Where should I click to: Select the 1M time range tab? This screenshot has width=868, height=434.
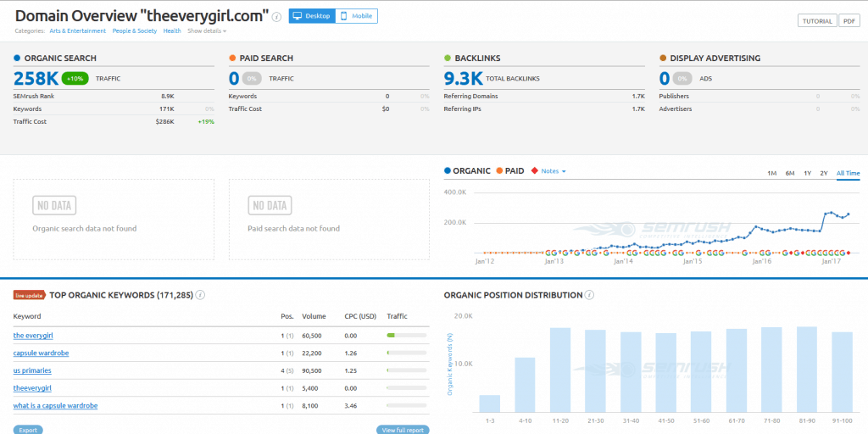(771, 173)
